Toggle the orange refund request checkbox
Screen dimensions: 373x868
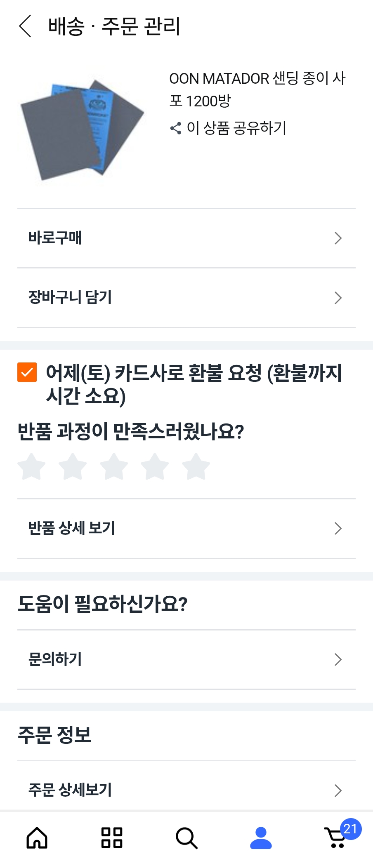pos(27,372)
